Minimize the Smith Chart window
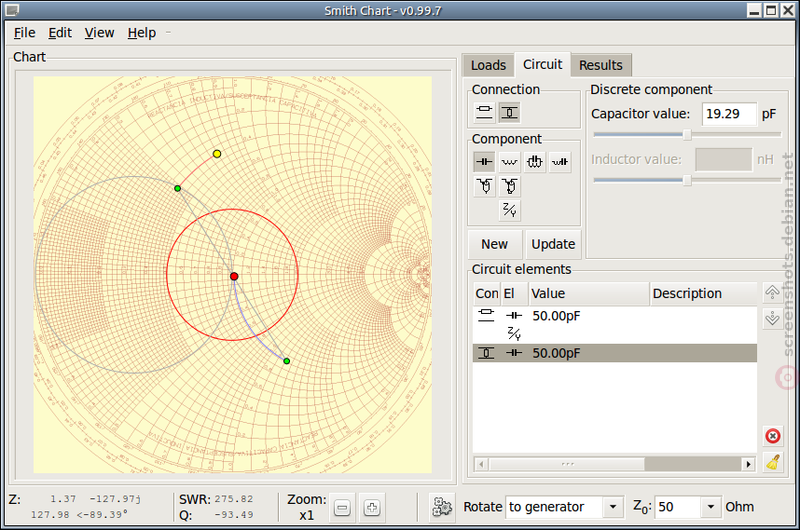This screenshot has width=800, height=530. 755,10
